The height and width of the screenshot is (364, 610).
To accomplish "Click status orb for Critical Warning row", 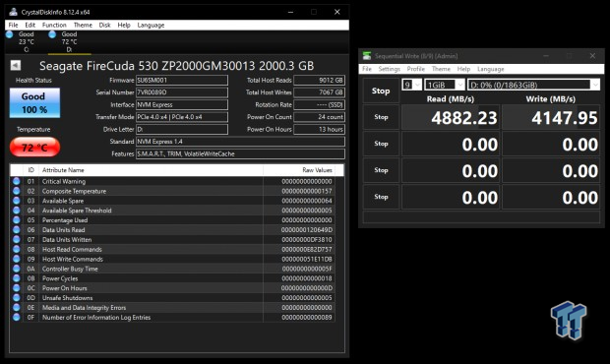I will click(17, 181).
